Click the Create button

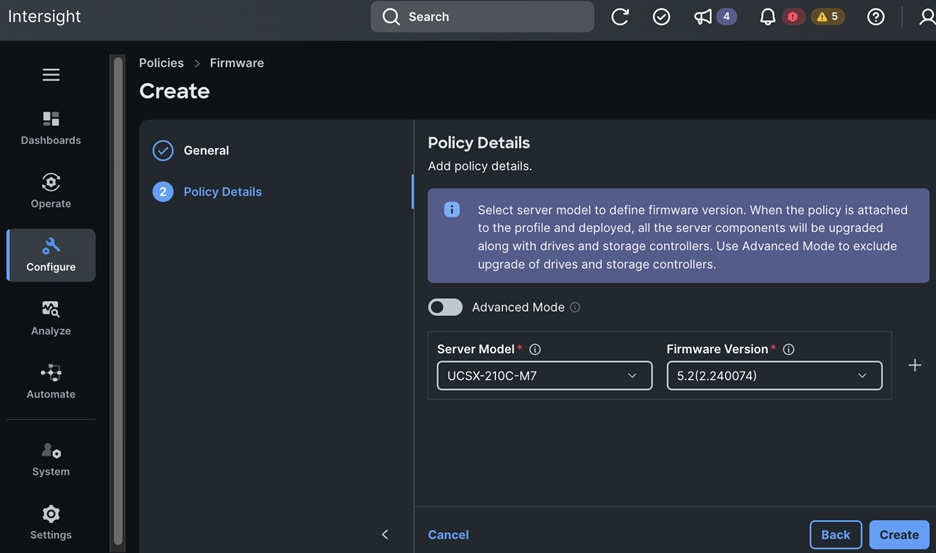pos(899,534)
